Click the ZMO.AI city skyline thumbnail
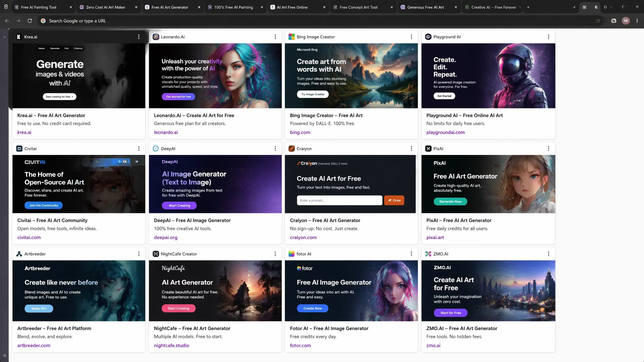Image resolution: width=644 pixels, height=362 pixels. (488, 291)
